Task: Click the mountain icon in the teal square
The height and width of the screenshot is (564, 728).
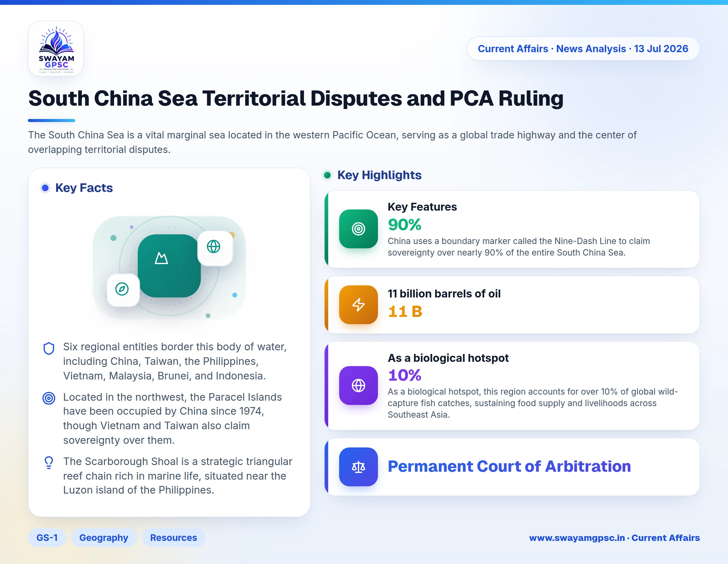Action: click(x=161, y=258)
